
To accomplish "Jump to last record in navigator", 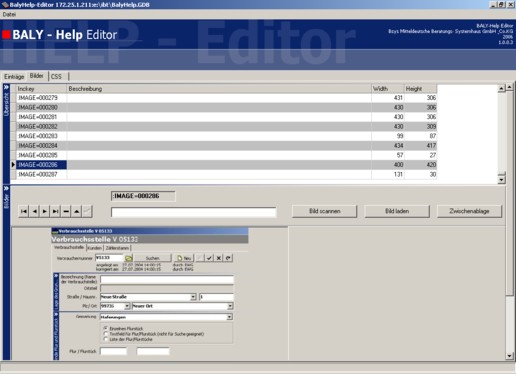I will coord(55,211).
